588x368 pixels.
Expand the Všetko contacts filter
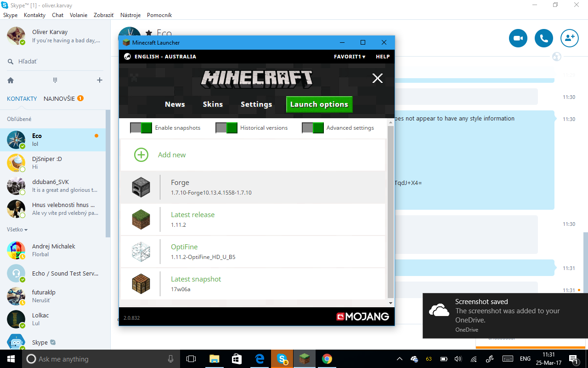(17, 230)
